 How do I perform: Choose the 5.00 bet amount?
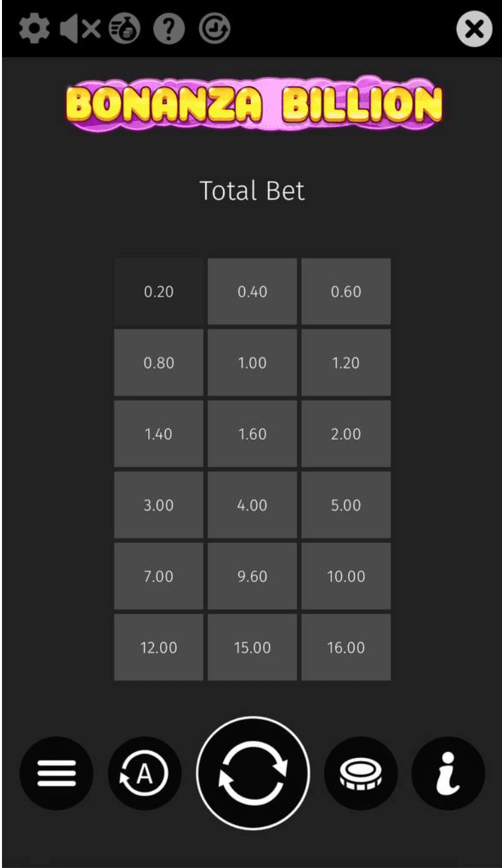(x=345, y=505)
